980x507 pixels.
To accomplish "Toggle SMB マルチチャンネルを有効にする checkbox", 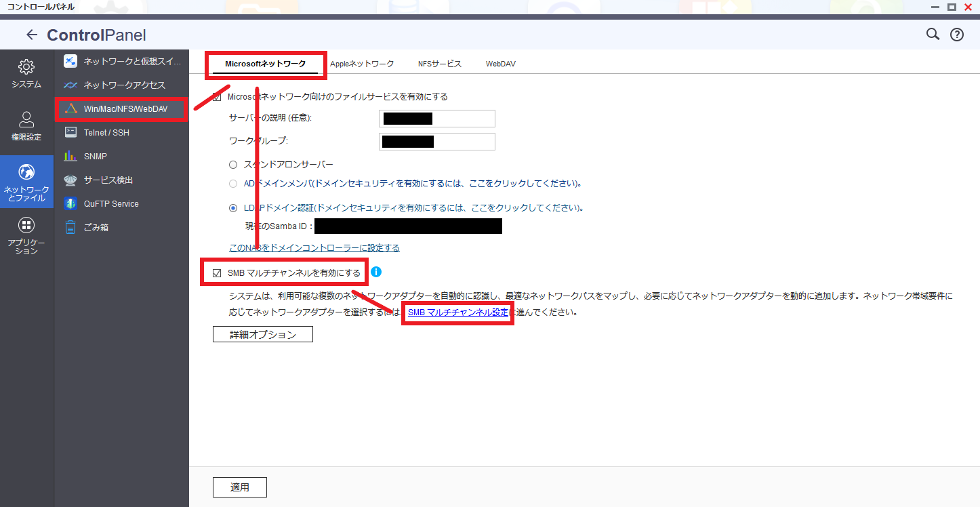I will click(217, 273).
